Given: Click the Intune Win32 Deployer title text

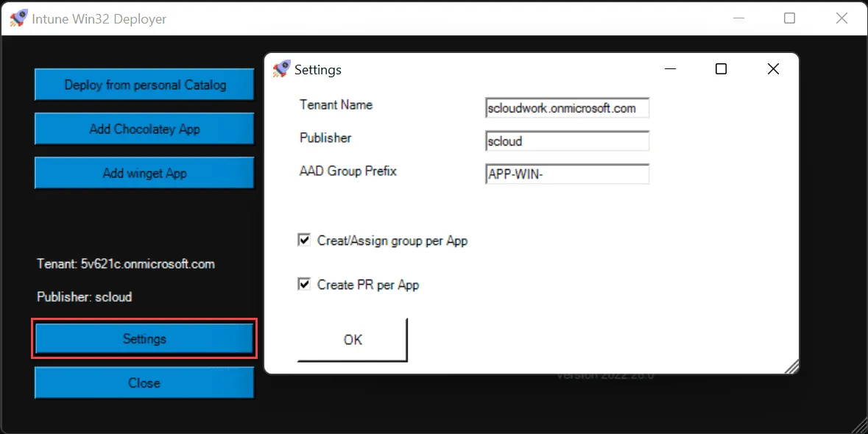Looking at the screenshot, I should (x=99, y=19).
